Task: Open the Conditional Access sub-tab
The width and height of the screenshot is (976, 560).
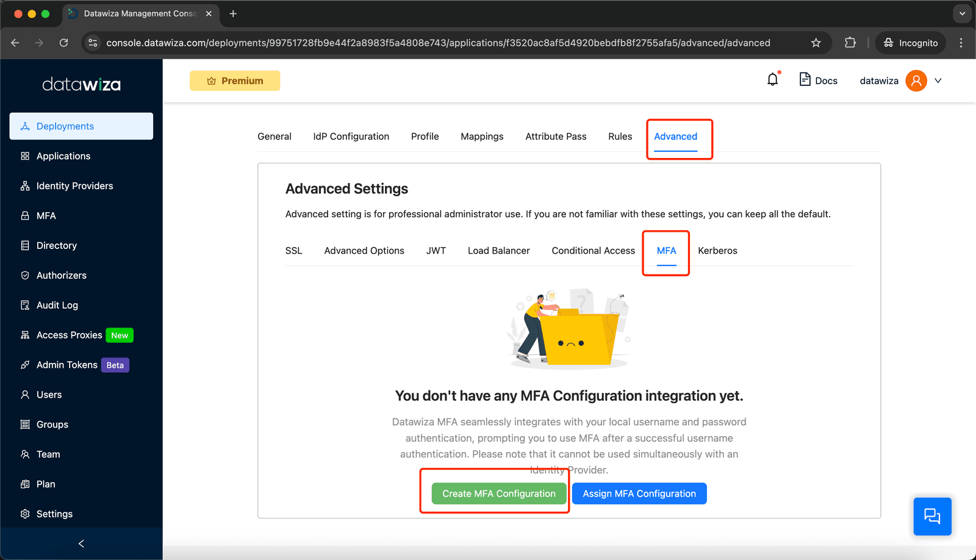Action: [x=594, y=251]
